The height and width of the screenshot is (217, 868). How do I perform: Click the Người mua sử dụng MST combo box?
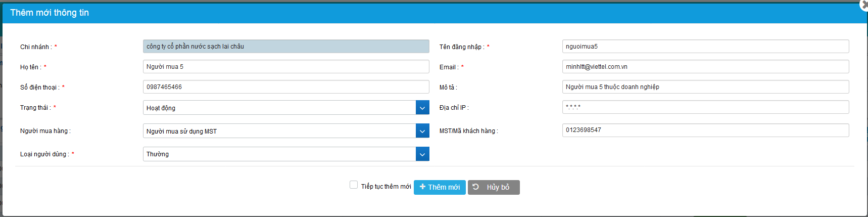pyautogui.click(x=279, y=131)
